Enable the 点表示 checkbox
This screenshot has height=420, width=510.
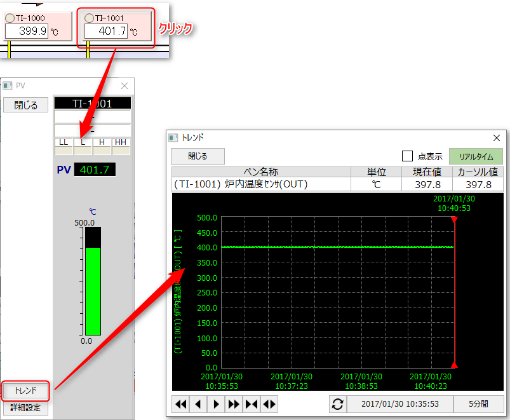click(x=408, y=156)
